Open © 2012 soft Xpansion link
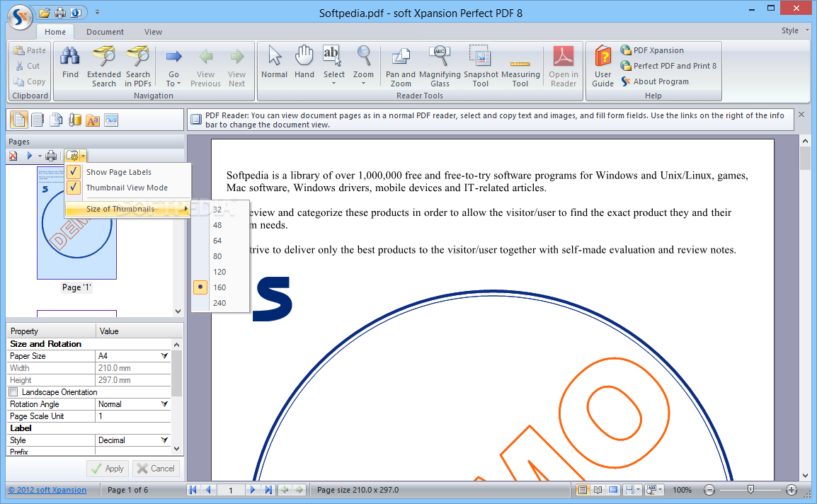817x504 pixels. [x=47, y=490]
